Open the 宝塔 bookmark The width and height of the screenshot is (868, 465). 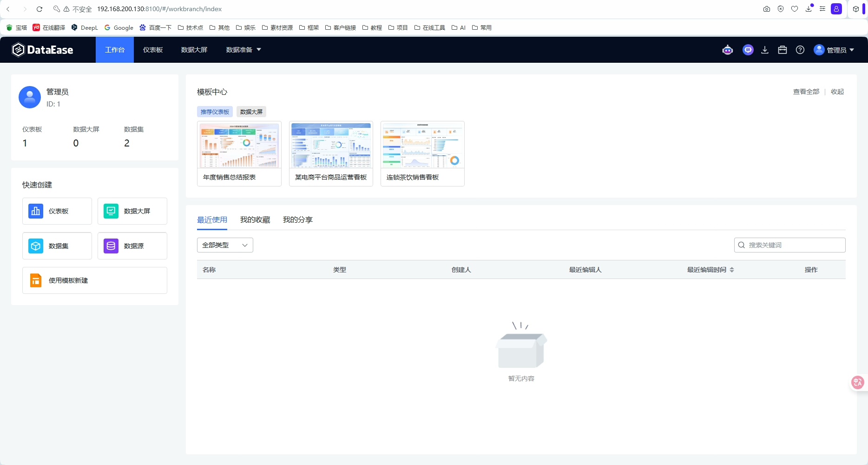(x=17, y=28)
